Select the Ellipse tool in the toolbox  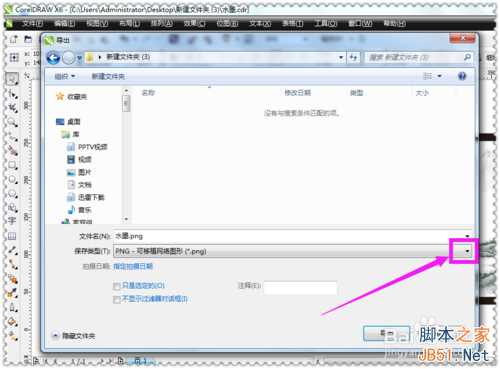point(12,179)
